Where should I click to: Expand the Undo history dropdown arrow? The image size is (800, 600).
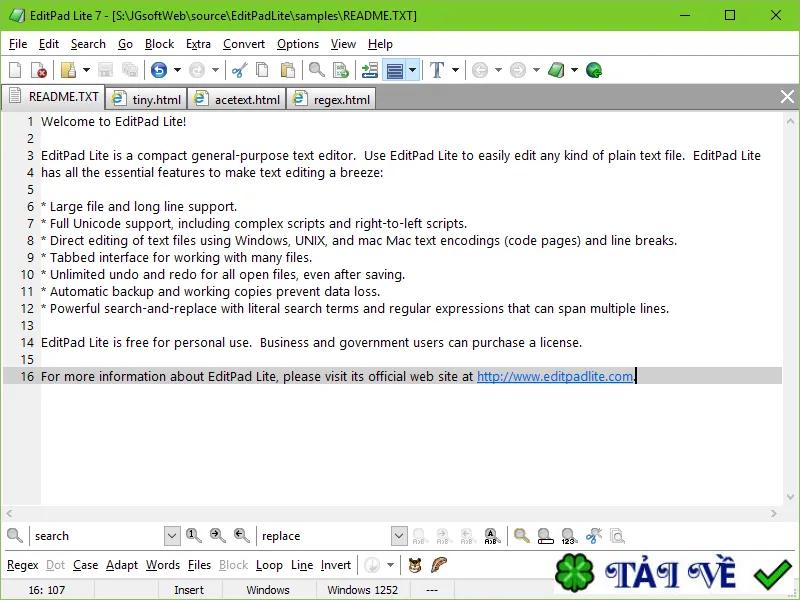pyautogui.click(x=177, y=70)
